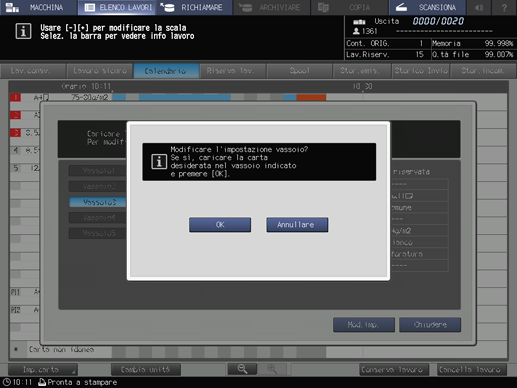Open the Storico Invio sub-tab
The image size is (517, 388).
[x=421, y=71]
